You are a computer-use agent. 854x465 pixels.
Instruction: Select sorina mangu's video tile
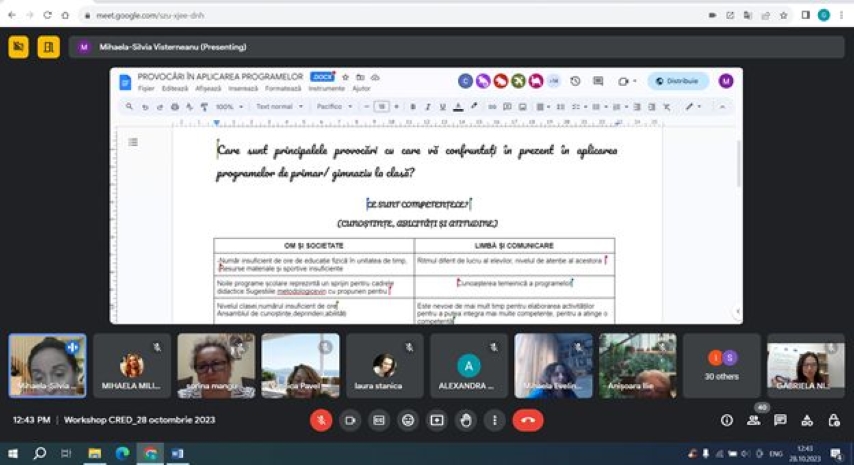tap(216, 366)
